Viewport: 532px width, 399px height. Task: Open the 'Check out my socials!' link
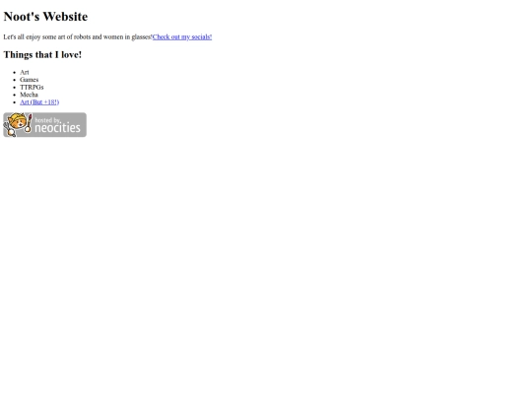click(182, 37)
